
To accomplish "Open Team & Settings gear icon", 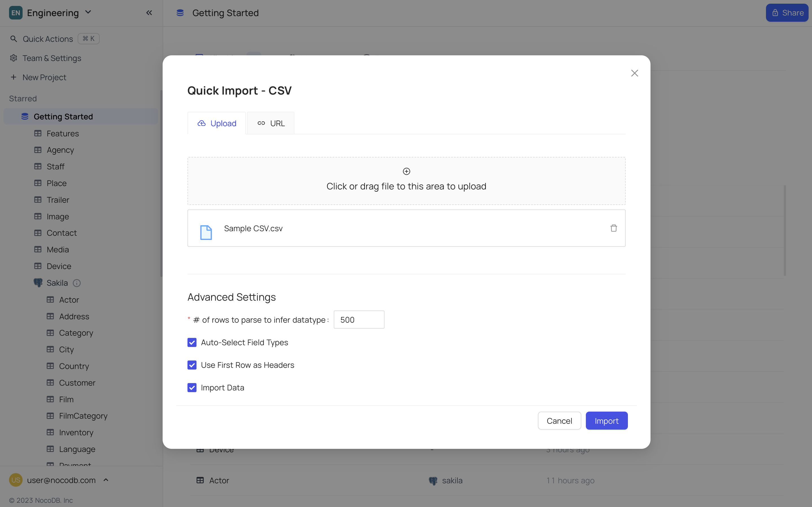I will [13, 58].
